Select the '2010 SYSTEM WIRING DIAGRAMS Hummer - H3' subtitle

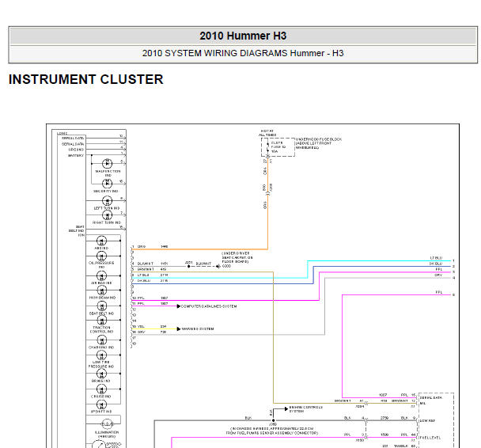coord(243,53)
